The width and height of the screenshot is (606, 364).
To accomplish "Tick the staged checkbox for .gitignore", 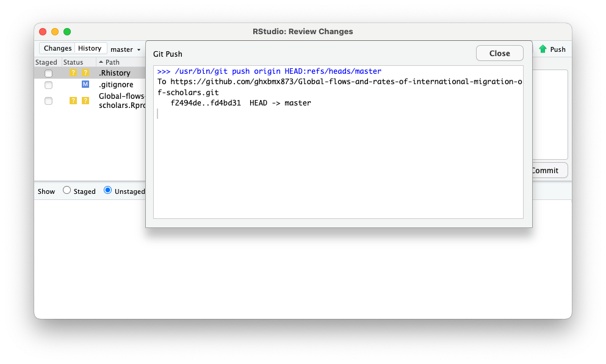I will [48, 85].
